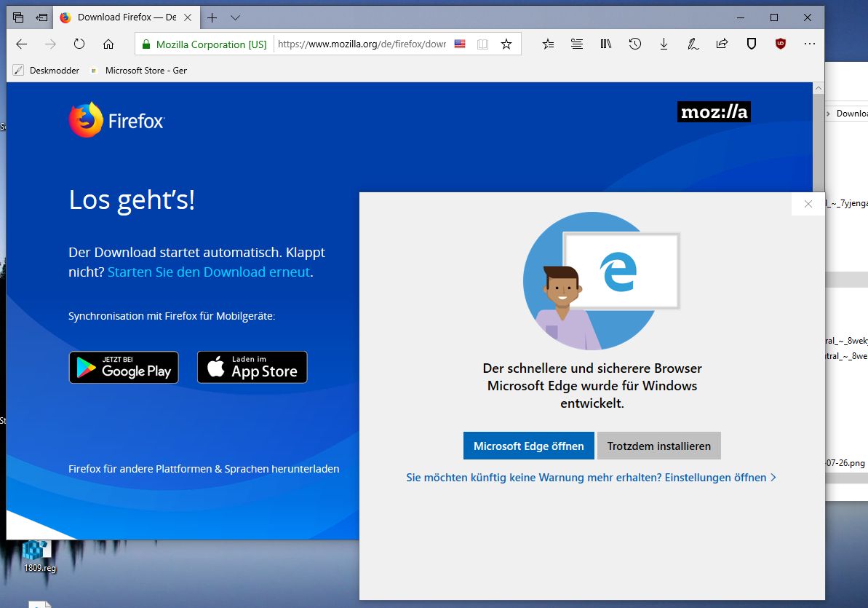Image resolution: width=868 pixels, height=608 pixels.
Task: Click the page scrollbar up arrow
Action: click(x=819, y=88)
